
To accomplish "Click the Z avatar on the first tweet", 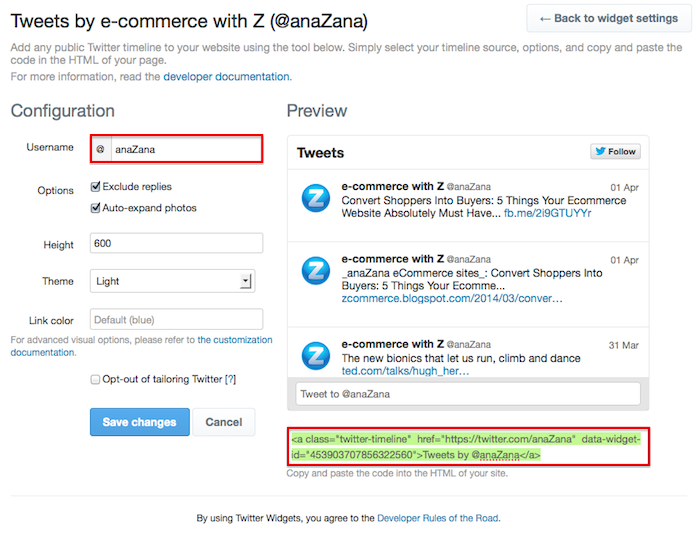I will tap(316, 198).
